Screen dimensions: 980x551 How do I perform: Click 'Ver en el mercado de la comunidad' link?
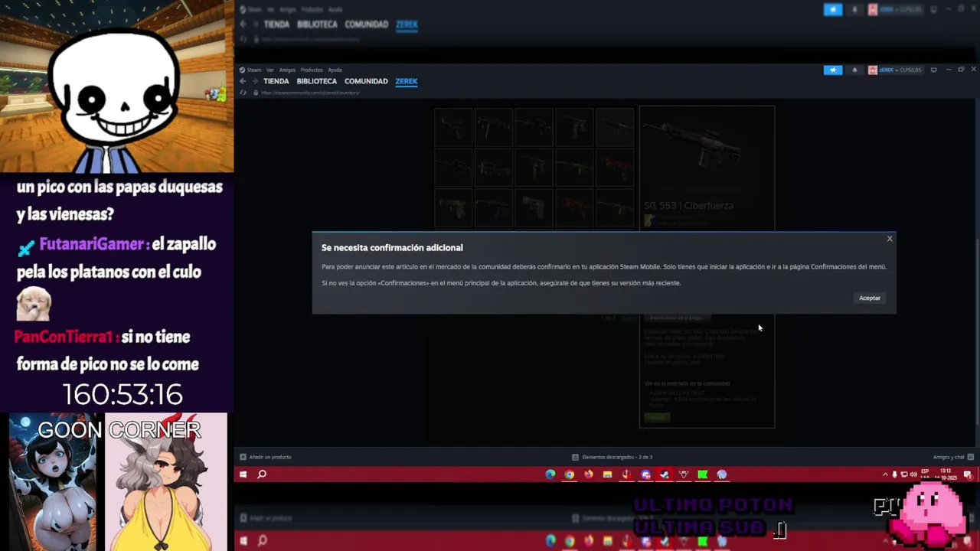[687, 383]
